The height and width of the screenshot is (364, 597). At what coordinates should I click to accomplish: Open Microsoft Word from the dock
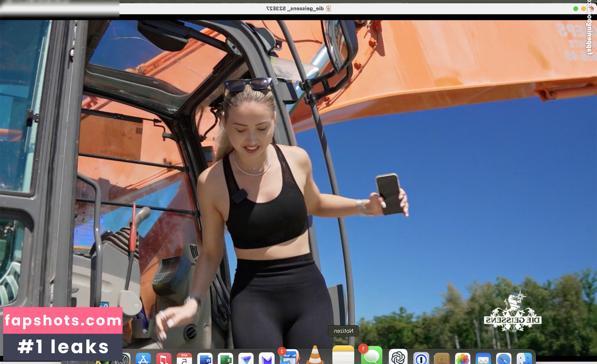pyautogui.click(x=205, y=359)
